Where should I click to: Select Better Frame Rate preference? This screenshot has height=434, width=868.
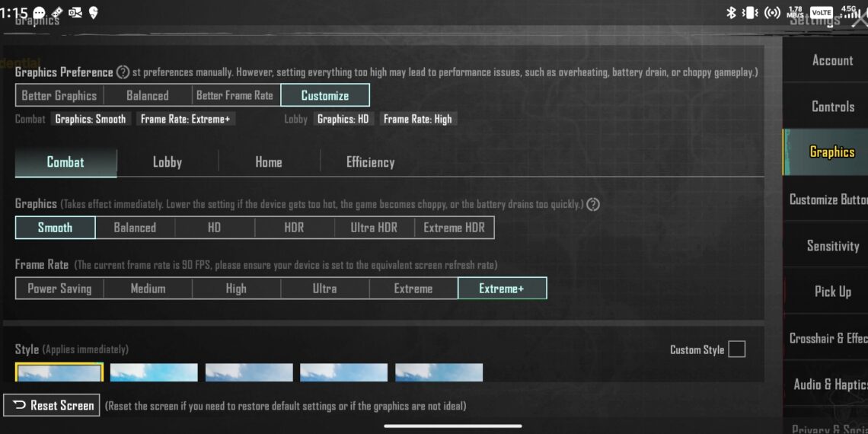[x=235, y=95]
